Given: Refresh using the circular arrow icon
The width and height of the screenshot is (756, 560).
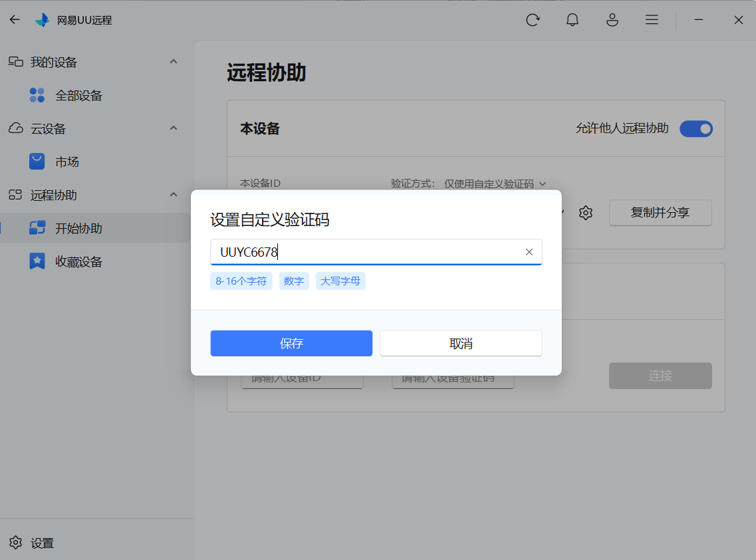Looking at the screenshot, I should (533, 20).
